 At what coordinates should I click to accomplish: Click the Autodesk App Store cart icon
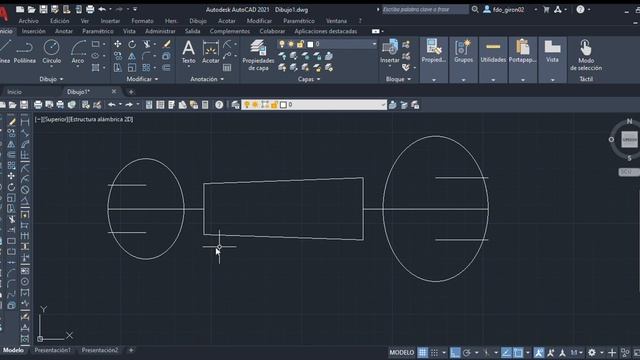coord(546,9)
